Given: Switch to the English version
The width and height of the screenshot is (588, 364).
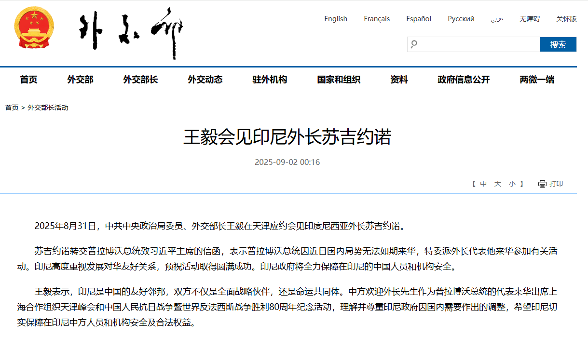Looking at the screenshot, I should 336,19.
